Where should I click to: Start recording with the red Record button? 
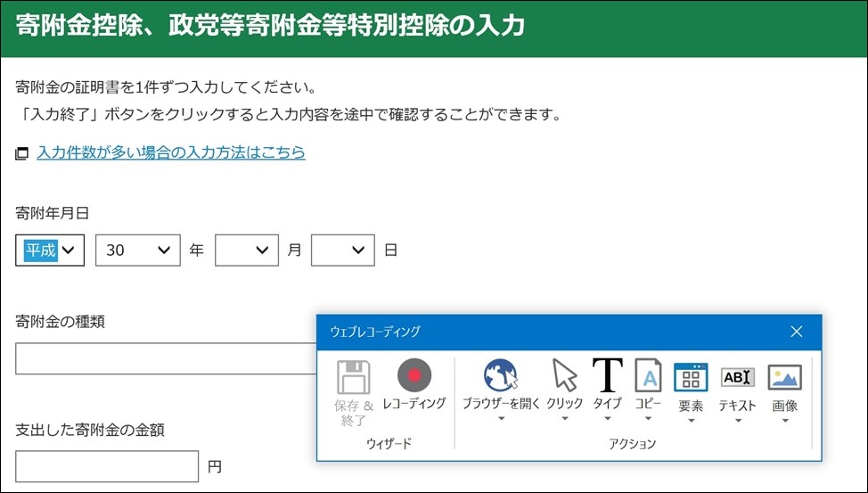[414, 375]
